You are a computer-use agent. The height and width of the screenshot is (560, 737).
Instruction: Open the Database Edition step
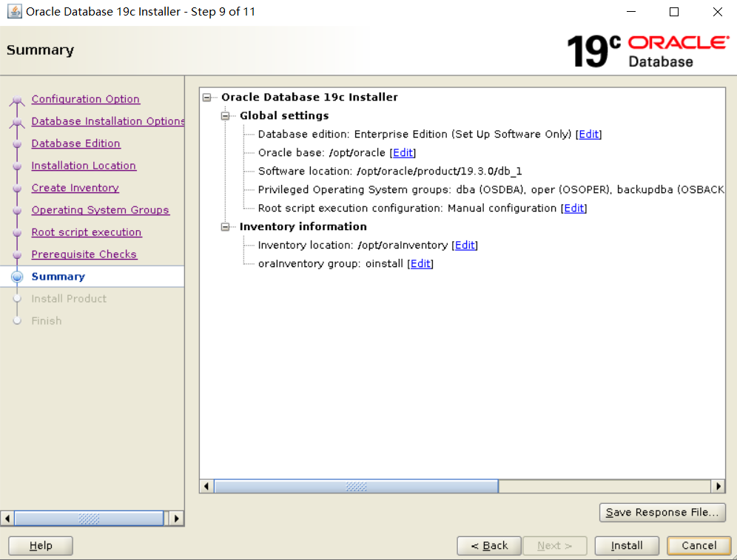75,144
